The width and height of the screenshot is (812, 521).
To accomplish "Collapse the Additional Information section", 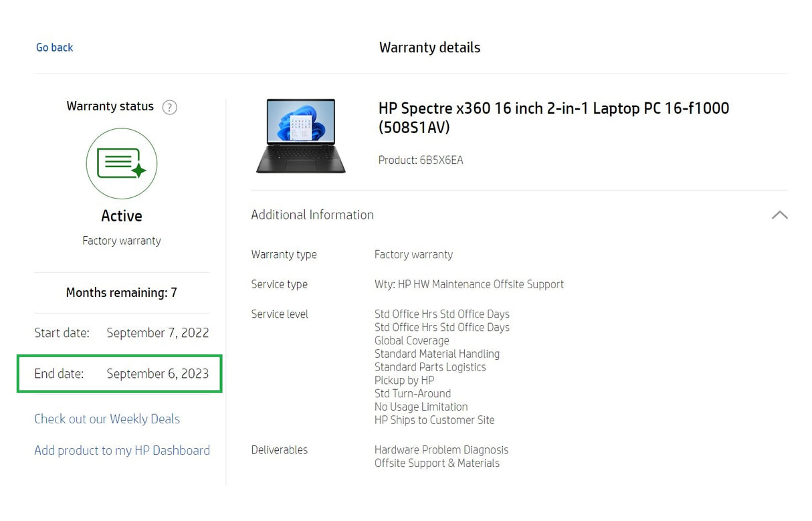I will pos(779,215).
